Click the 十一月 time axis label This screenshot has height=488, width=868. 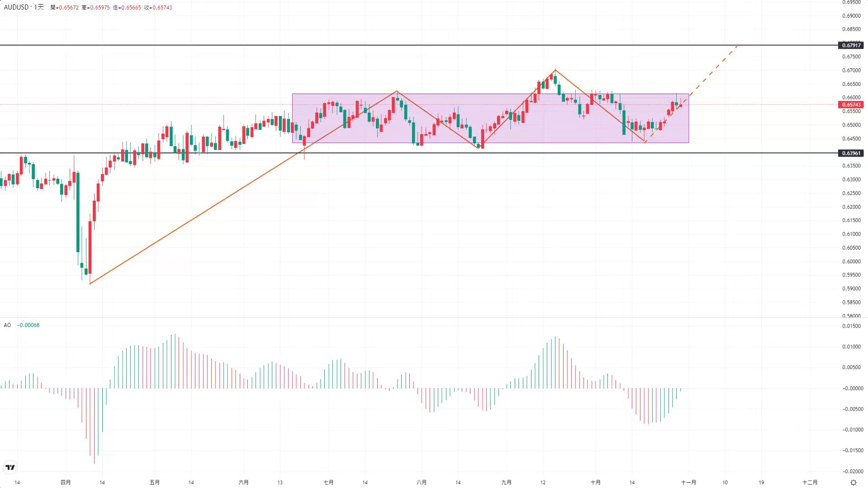click(688, 483)
